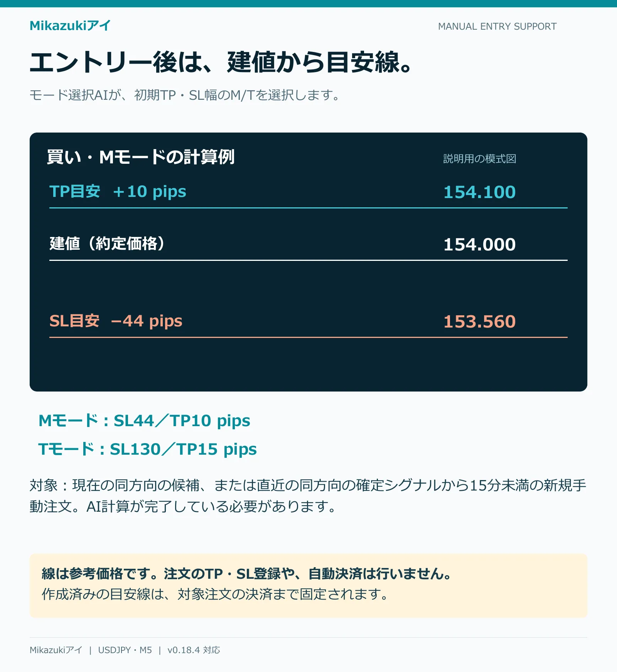Click the Mikazukiアイ logo text

tap(70, 26)
